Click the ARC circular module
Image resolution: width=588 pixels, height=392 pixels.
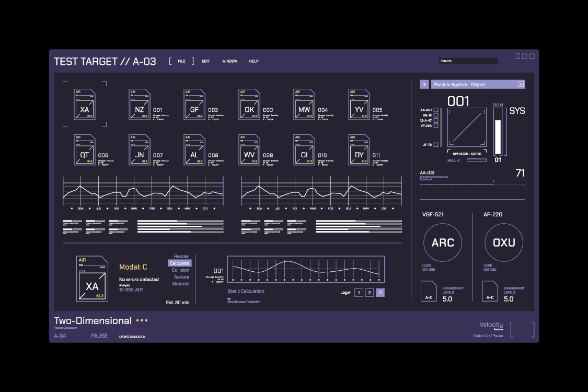[x=443, y=243]
